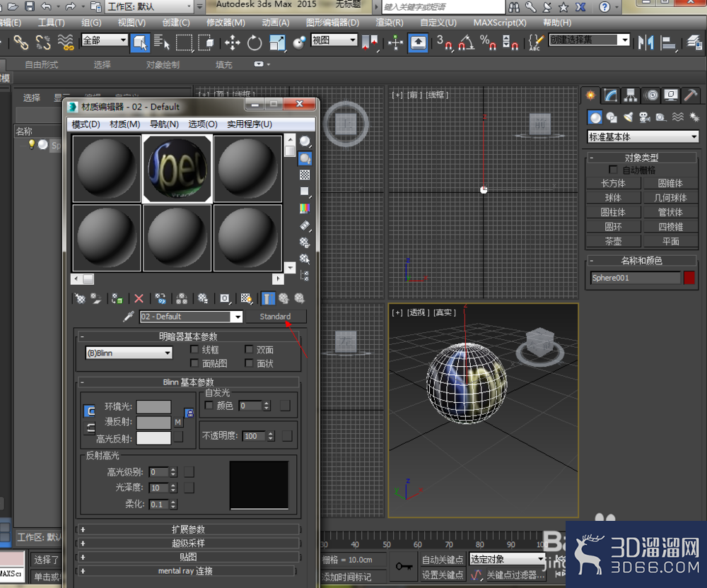The height and width of the screenshot is (588, 707).
Task: Select the second material sample slot
Action: click(x=177, y=168)
